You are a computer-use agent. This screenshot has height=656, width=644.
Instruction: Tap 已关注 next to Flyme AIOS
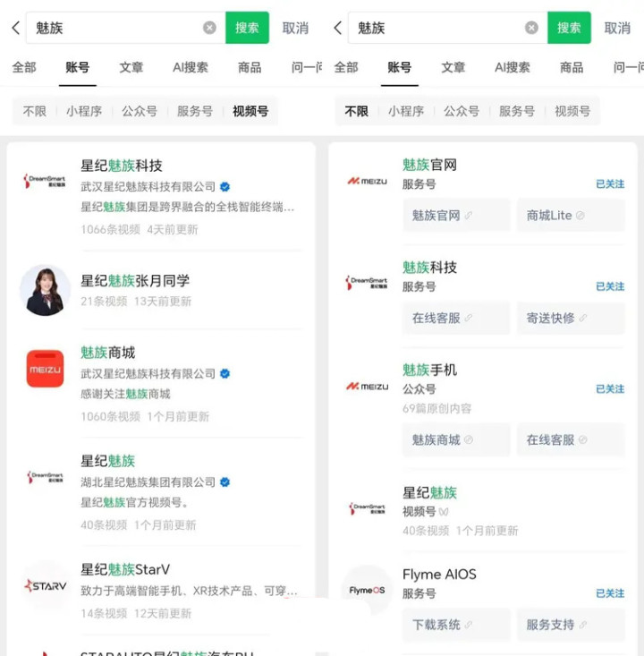pos(610,593)
